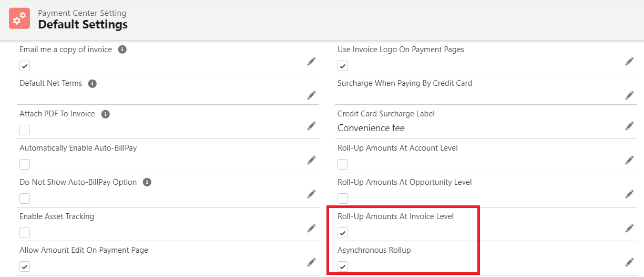Uncheck Email me a copy of invoice
The height and width of the screenshot is (277, 644).
point(25,66)
